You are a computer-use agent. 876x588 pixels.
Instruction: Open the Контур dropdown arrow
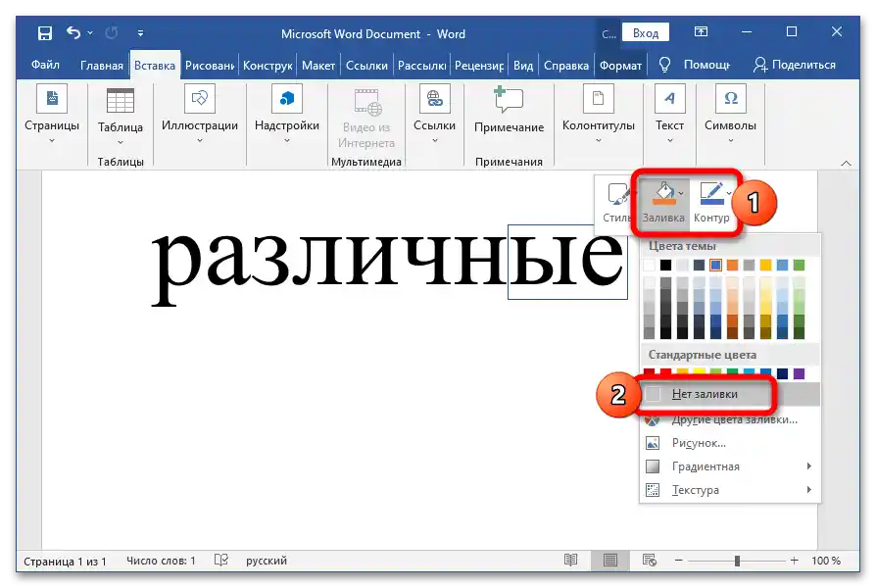pyautogui.click(x=729, y=193)
